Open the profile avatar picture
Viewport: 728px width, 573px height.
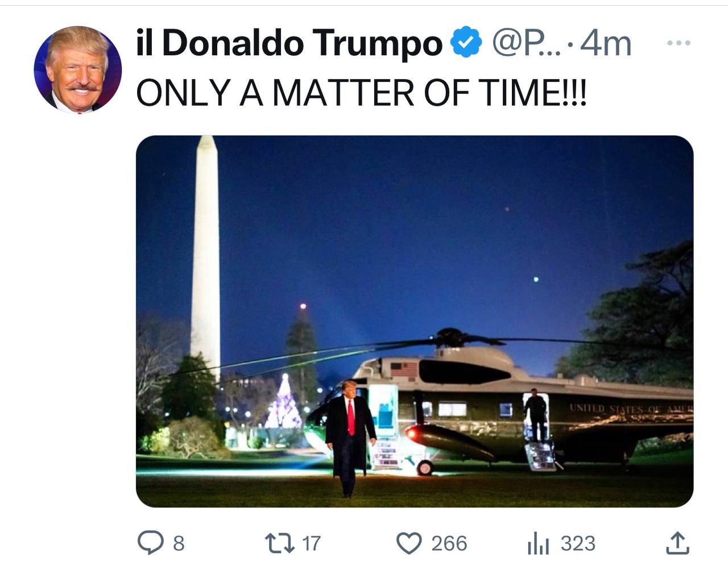[78, 69]
